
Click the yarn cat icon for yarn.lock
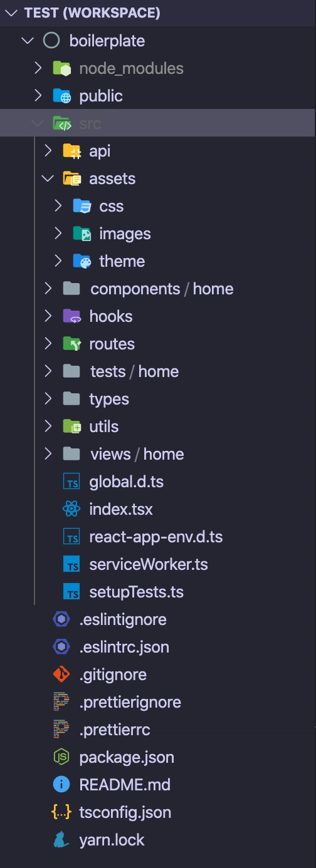click(61, 840)
